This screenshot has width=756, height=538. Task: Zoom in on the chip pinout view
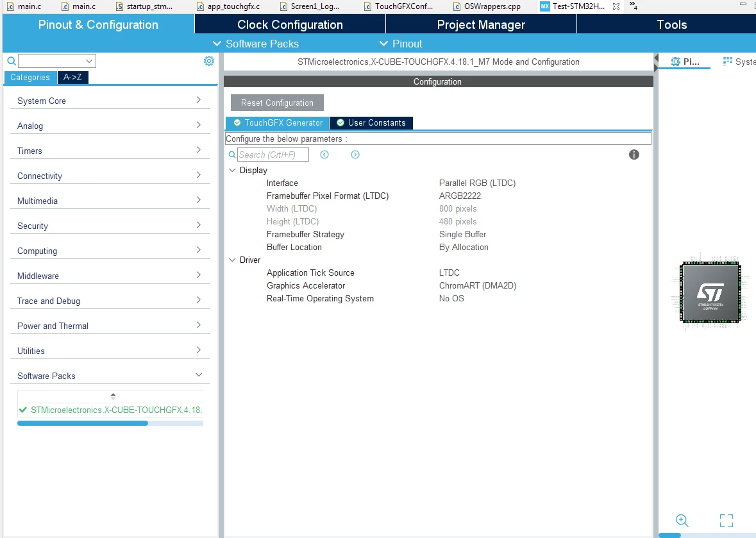click(682, 520)
